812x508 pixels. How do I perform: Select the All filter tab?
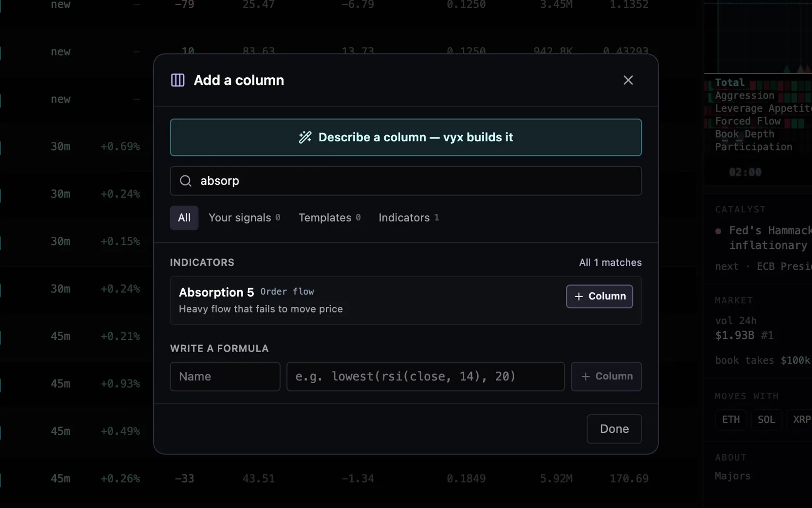(184, 218)
